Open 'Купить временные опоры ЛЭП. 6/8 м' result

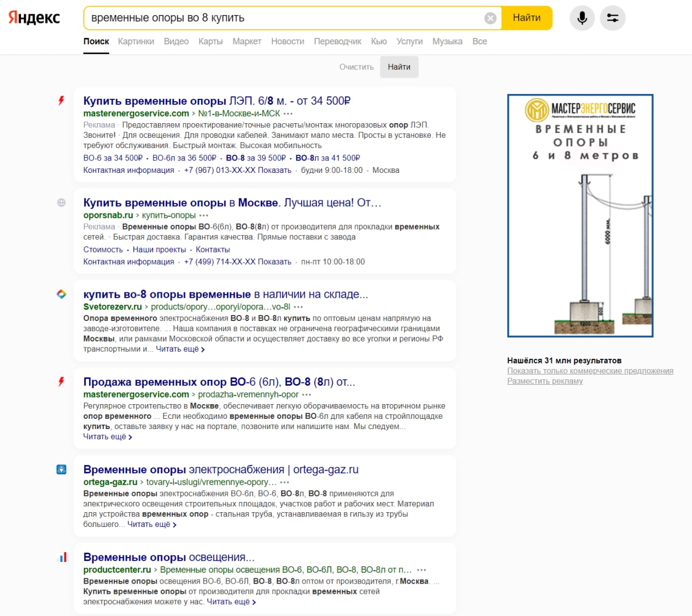(x=217, y=101)
